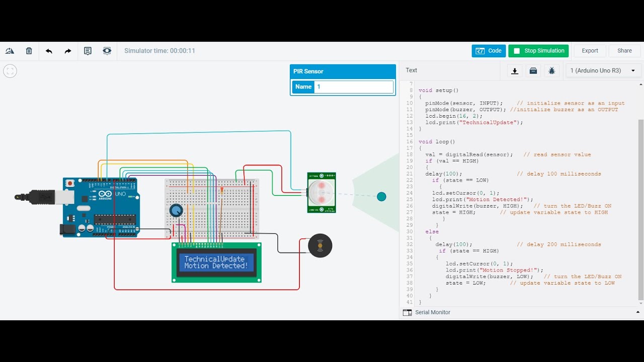Click the trash delete icon
Screen dimensions: 644x362
click(x=29, y=51)
